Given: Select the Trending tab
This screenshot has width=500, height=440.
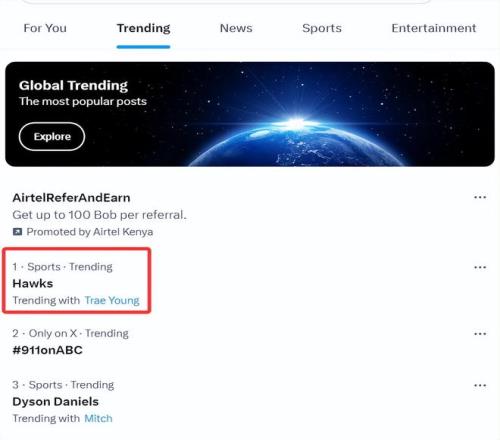Looking at the screenshot, I should coord(143,28).
